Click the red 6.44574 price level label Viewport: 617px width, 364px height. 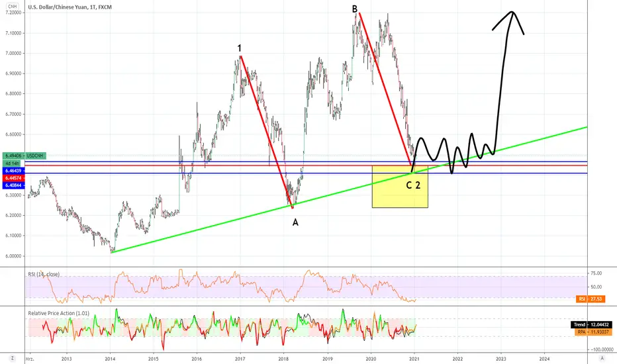tap(13, 178)
